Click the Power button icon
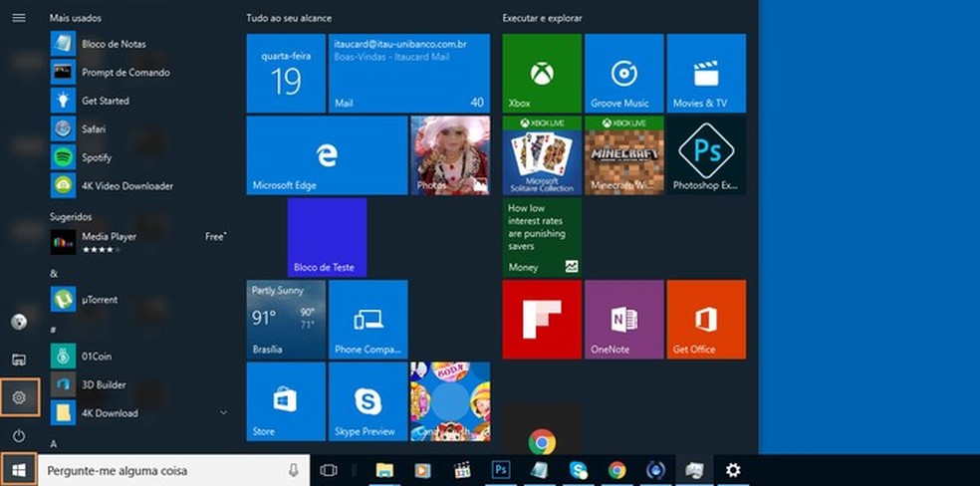 click(x=19, y=435)
